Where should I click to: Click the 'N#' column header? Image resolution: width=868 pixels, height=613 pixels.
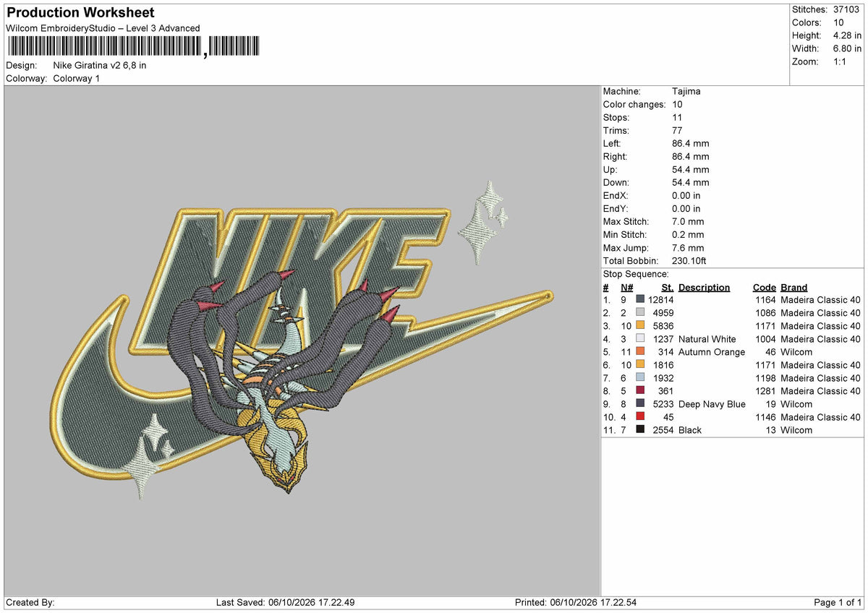[x=627, y=287]
